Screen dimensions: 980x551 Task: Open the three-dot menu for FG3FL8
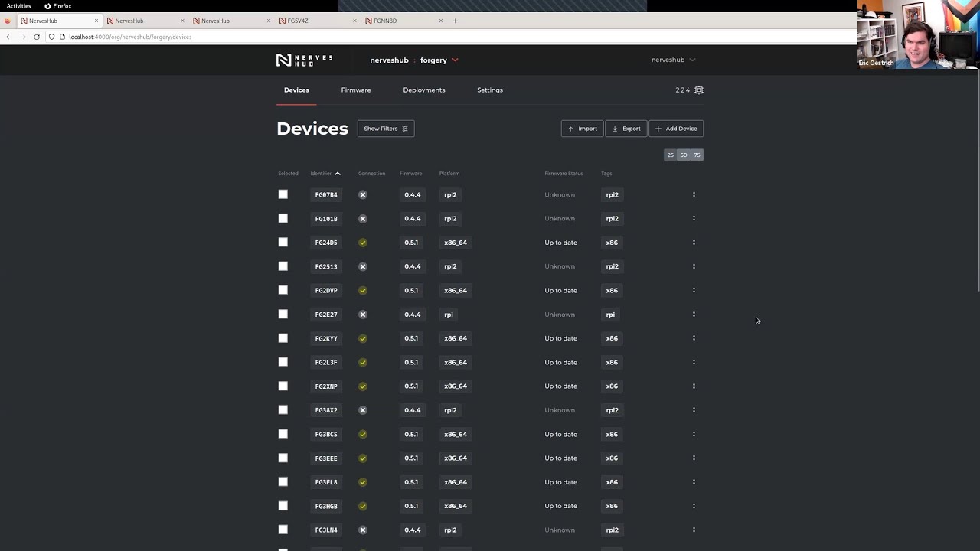coord(694,482)
